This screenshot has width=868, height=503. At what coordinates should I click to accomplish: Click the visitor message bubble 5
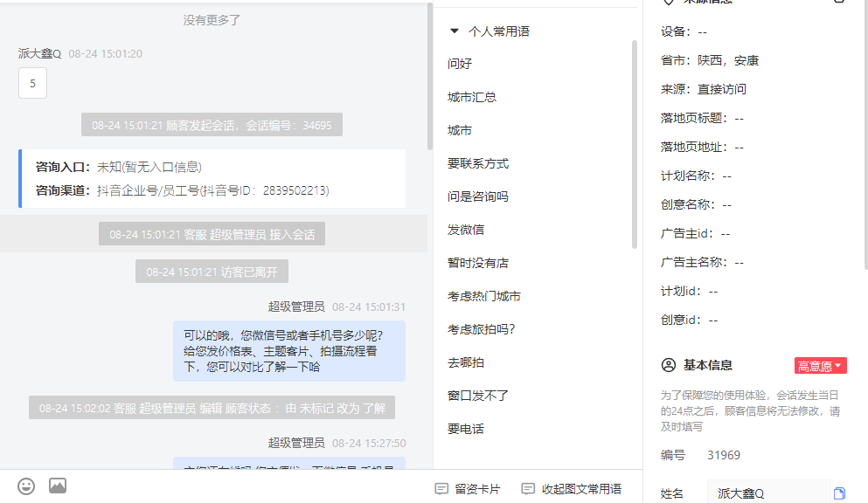point(32,83)
